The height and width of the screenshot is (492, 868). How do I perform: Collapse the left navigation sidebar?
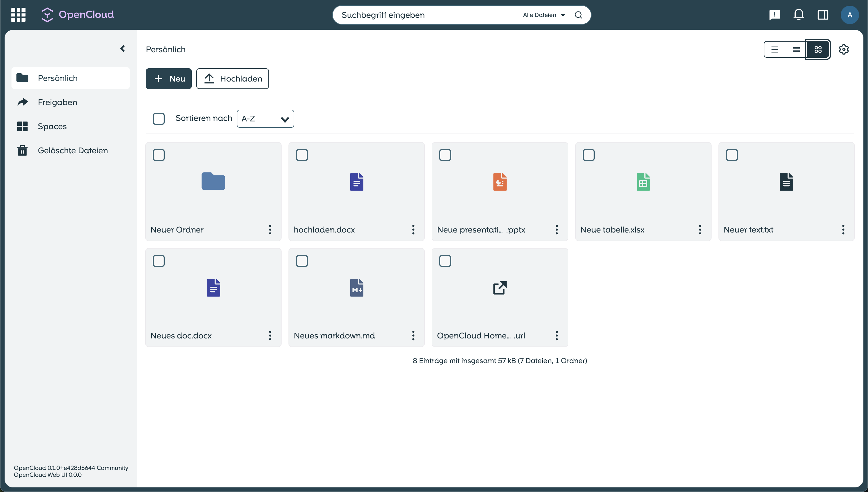(x=123, y=49)
